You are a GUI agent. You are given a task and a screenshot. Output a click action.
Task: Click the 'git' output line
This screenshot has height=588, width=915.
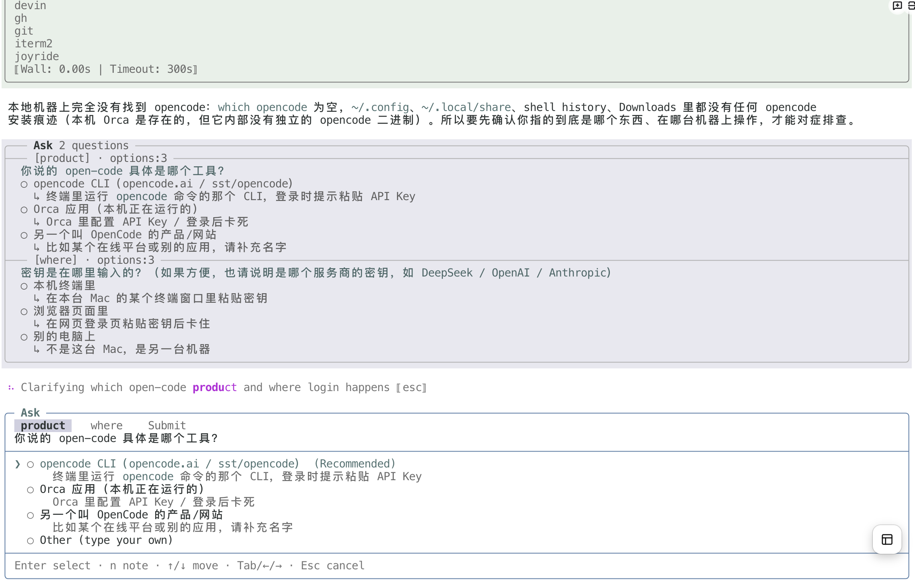coord(24,31)
